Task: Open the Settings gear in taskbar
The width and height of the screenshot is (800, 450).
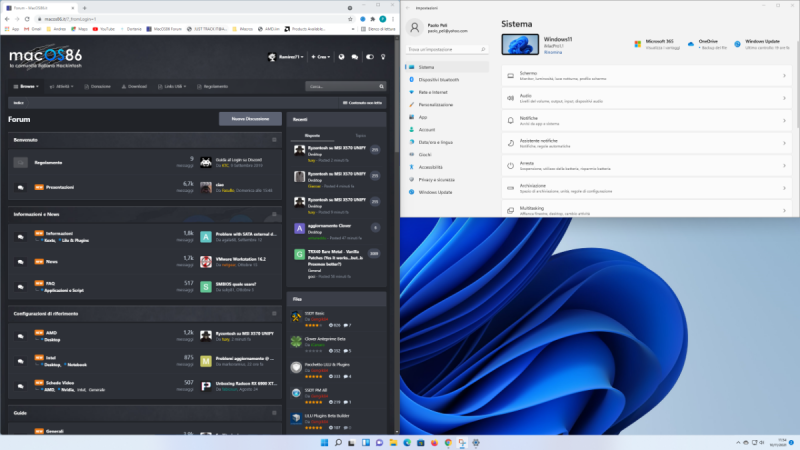Action: [x=476, y=443]
